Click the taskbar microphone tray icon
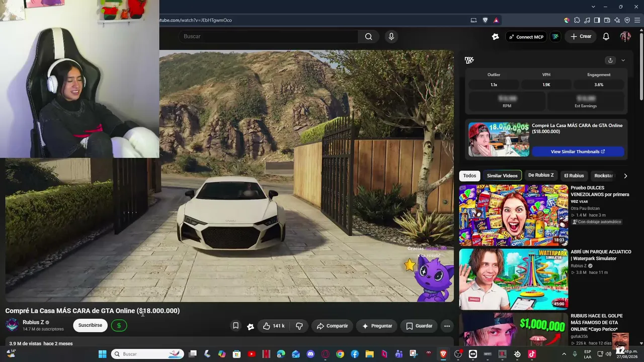The image size is (644, 362). pyautogui.click(x=575, y=354)
